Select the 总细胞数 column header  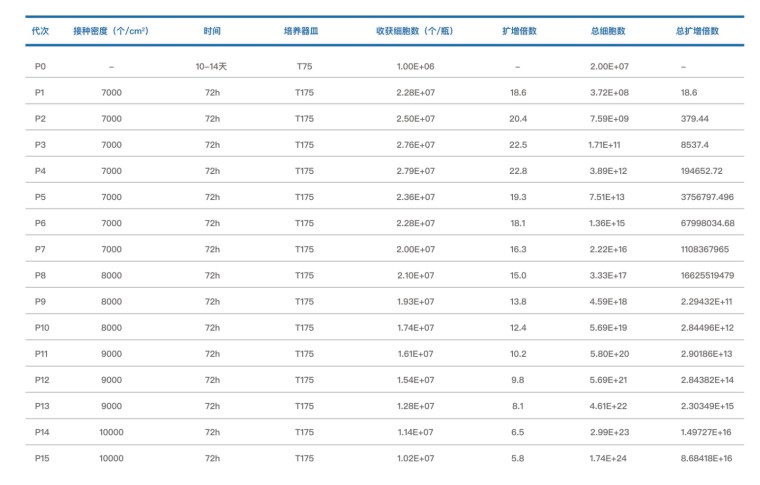(x=608, y=31)
